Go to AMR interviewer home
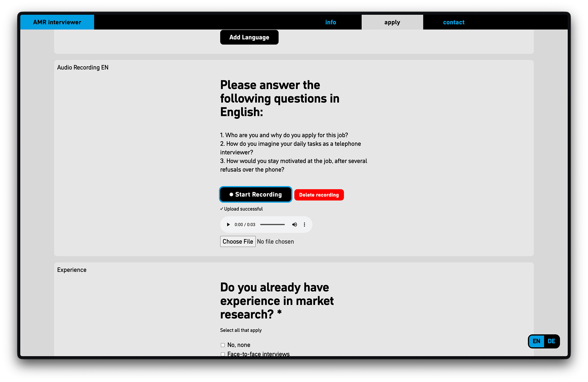This screenshot has width=588, height=382. click(57, 22)
